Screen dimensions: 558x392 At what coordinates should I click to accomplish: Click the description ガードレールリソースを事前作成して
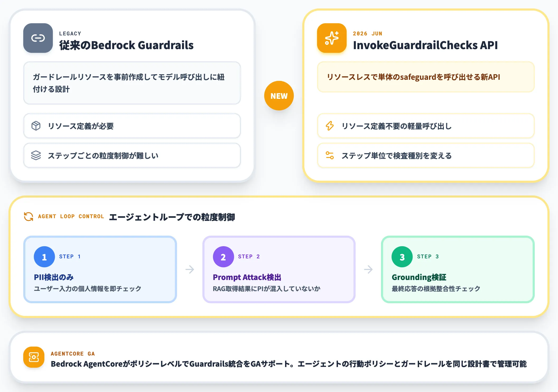(129, 83)
